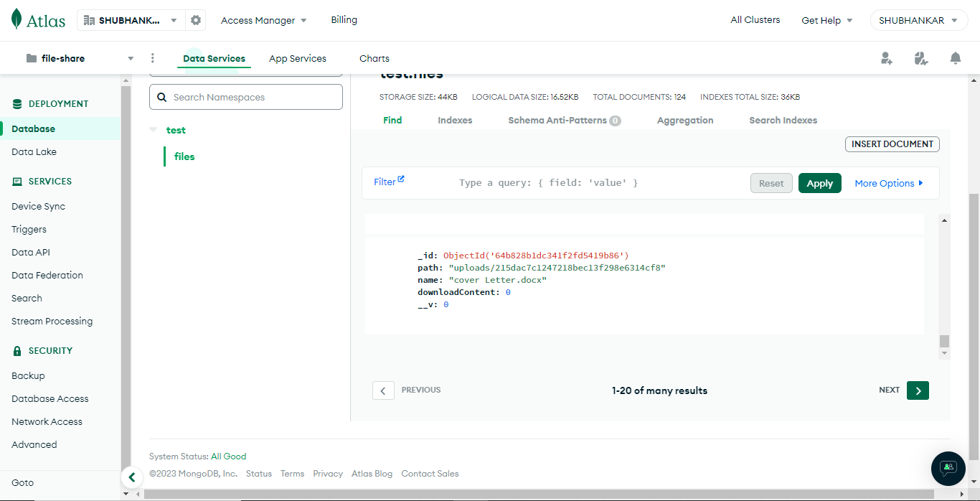Select the files collection

[x=184, y=156]
